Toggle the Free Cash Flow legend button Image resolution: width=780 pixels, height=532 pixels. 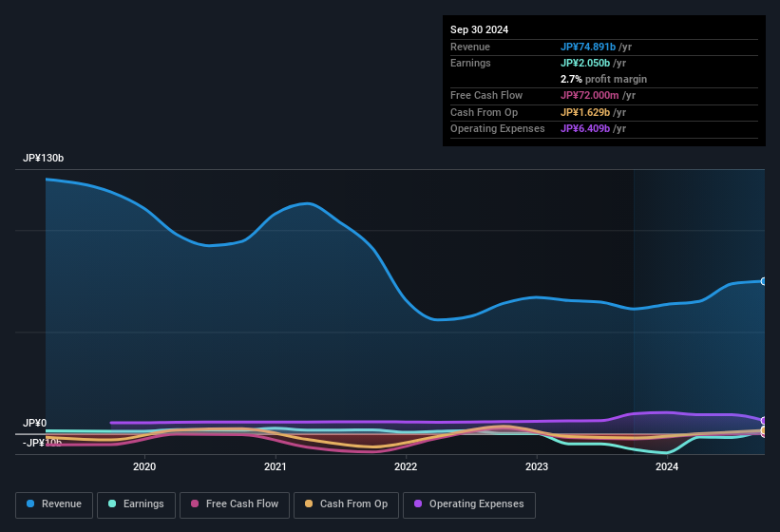click(235, 504)
